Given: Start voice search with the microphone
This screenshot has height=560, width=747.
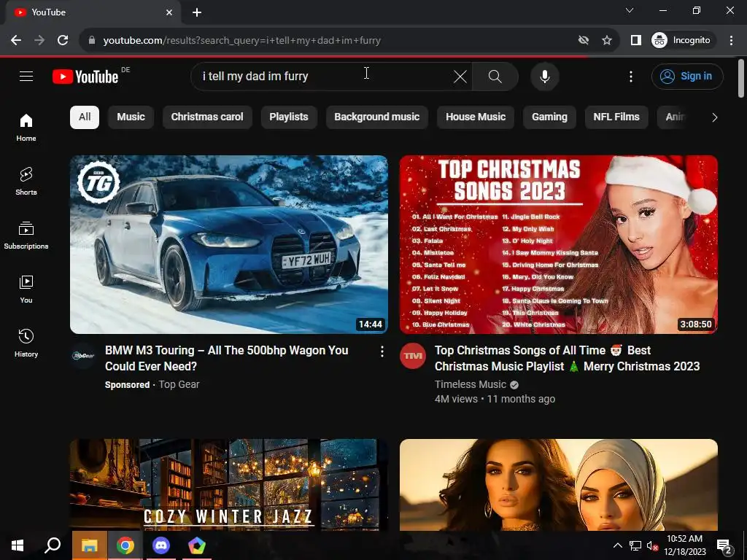Looking at the screenshot, I should [544, 77].
